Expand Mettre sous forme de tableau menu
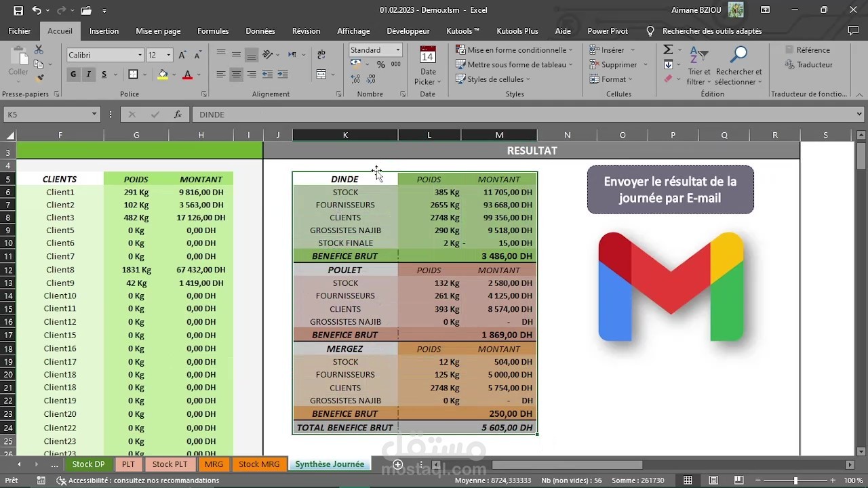The width and height of the screenshot is (868, 488). coord(515,65)
